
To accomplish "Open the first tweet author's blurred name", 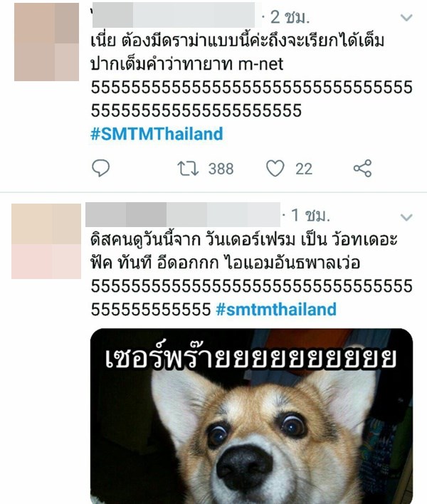I will [x=176, y=15].
